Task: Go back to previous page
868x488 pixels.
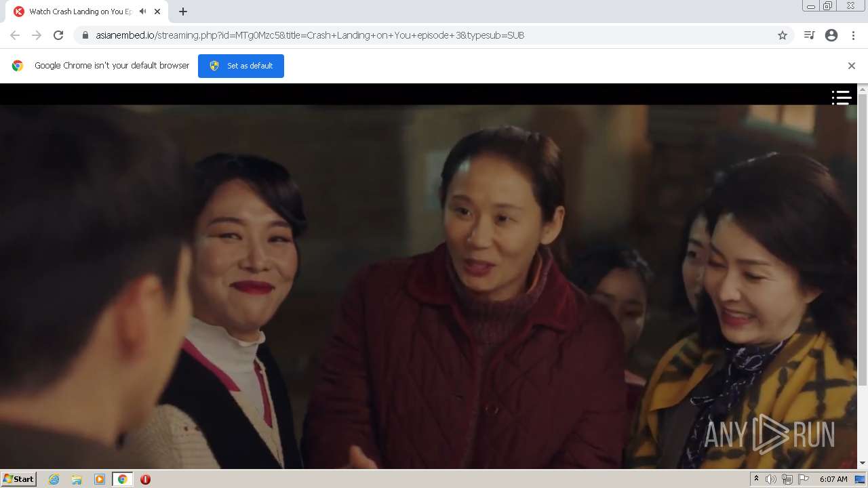Action: [15, 35]
